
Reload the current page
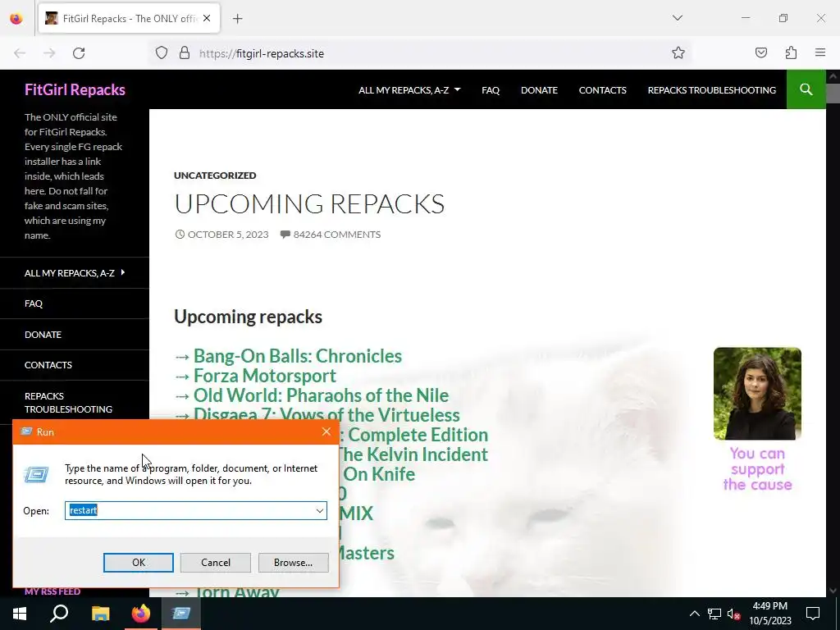[79, 53]
